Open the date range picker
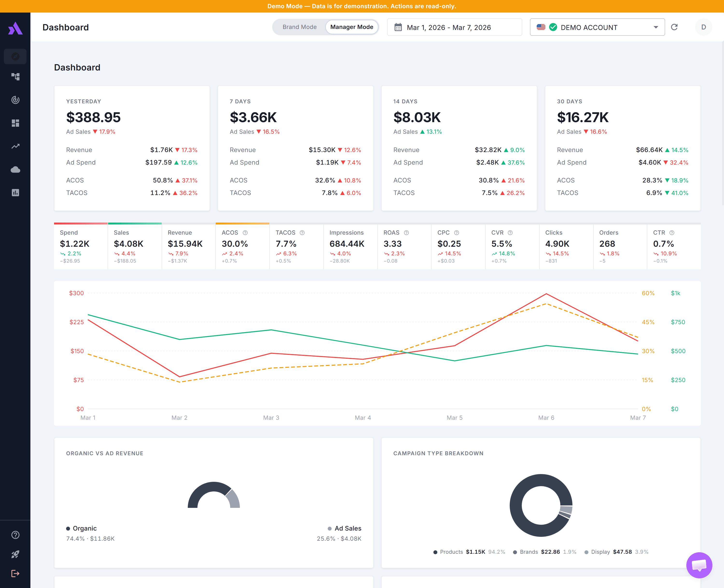Viewport: 724px width, 588px height. (454, 27)
